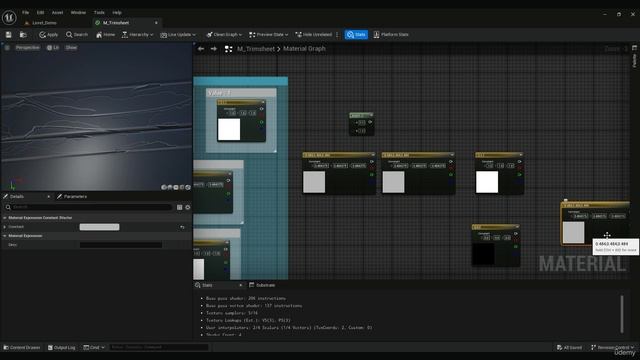Click the Desc text field
Image resolution: width=640 pixels, height=360 pixels.
[121, 245]
